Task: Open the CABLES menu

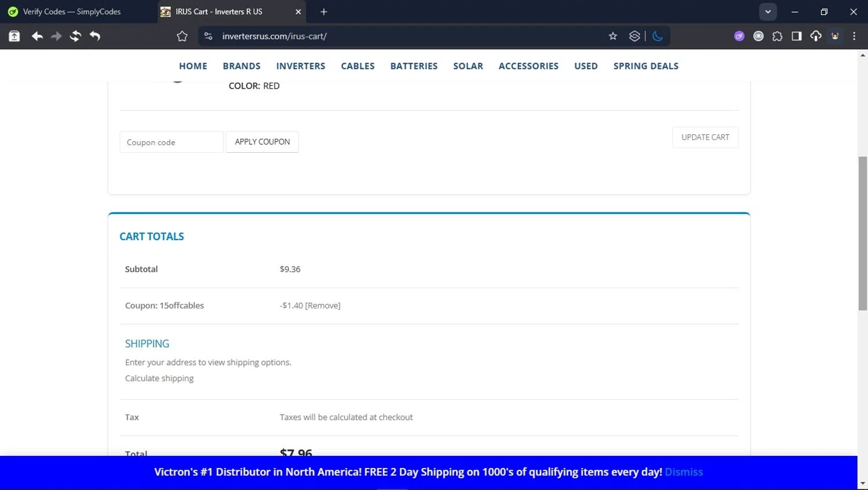Action: tap(358, 66)
